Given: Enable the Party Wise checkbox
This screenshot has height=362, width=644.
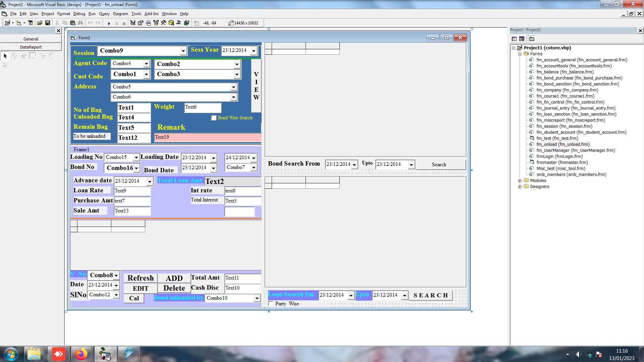Looking at the screenshot, I should (271, 304).
